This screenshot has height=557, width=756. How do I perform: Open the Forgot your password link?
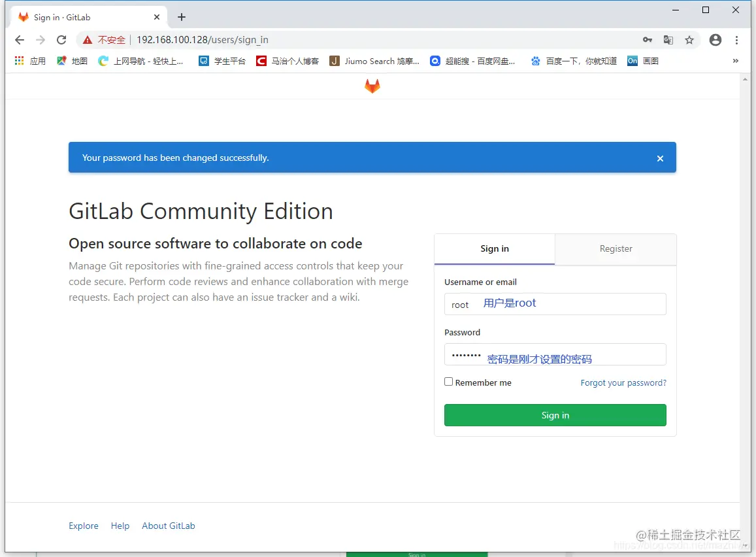[623, 382]
